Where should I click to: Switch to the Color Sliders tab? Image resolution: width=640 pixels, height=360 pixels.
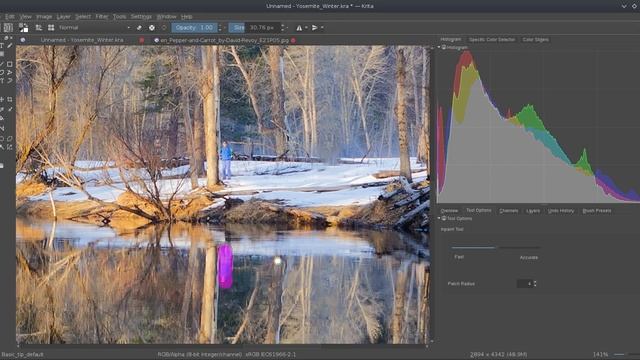(536, 40)
